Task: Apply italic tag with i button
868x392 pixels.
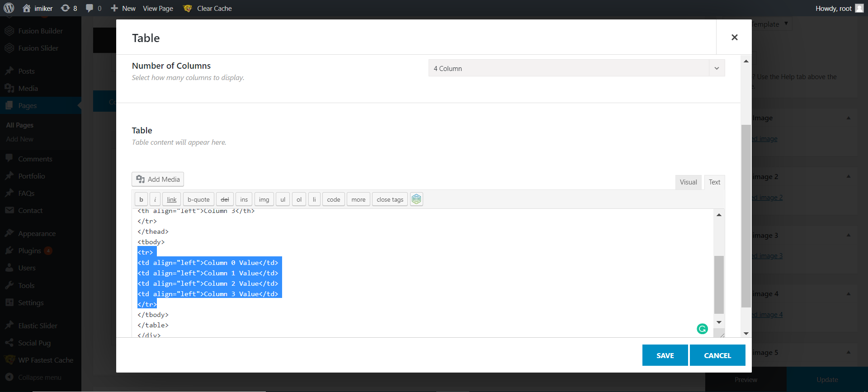Action: [x=155, y=199]
